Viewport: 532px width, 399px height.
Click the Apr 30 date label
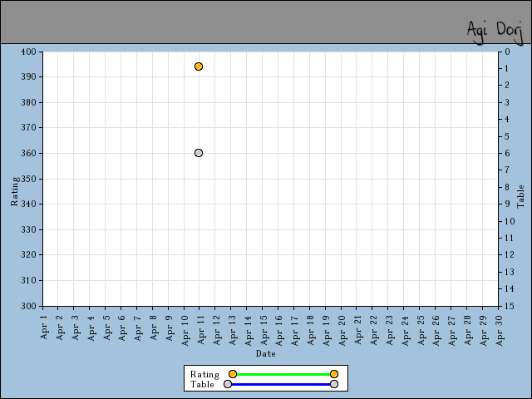point(500,331)
